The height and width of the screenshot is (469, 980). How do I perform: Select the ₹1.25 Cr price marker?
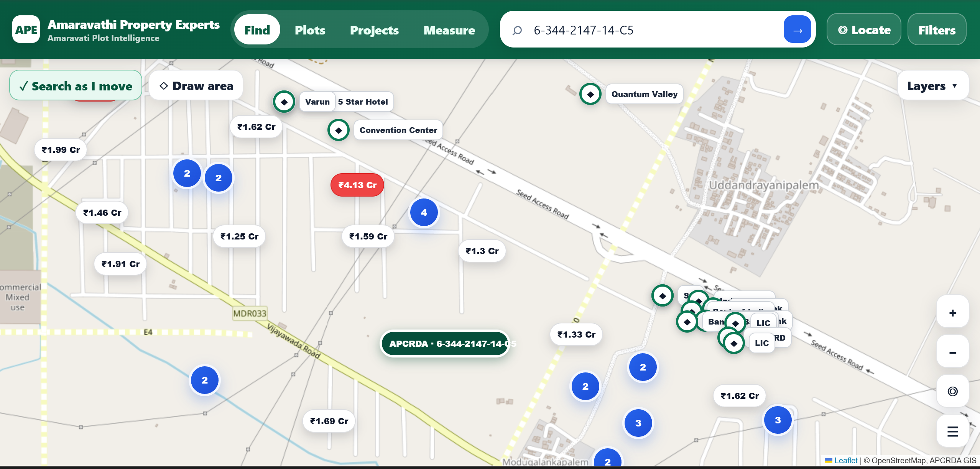(239, 236)
